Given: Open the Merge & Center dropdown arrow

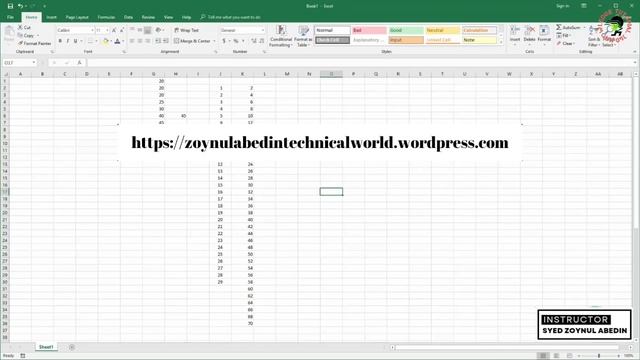Looking at the screenshot, I should click(214, 41).
